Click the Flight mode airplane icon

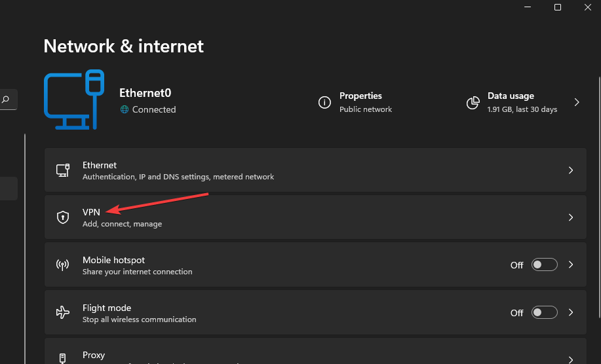point(62,312)
